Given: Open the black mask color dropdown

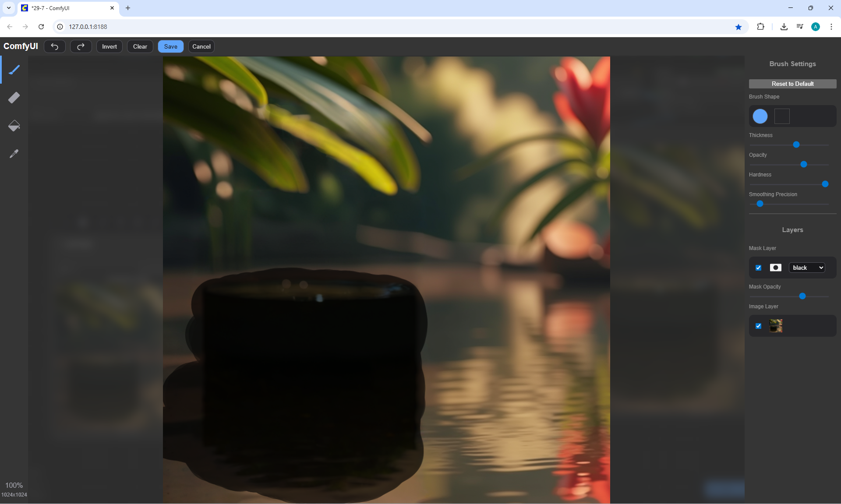Looking at the screenshot, I should click(x=807, y=268).
